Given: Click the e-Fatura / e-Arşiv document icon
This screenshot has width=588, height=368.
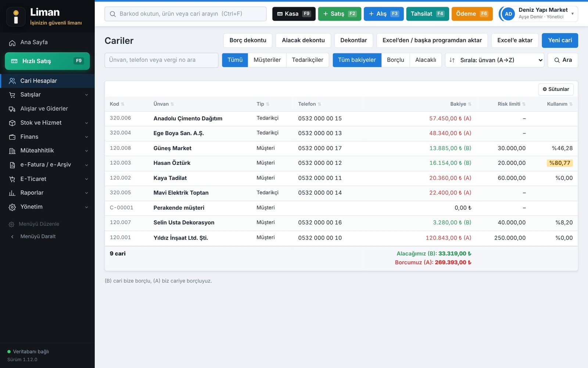Looking at the screenshot, I should click(x=12, y=165).
